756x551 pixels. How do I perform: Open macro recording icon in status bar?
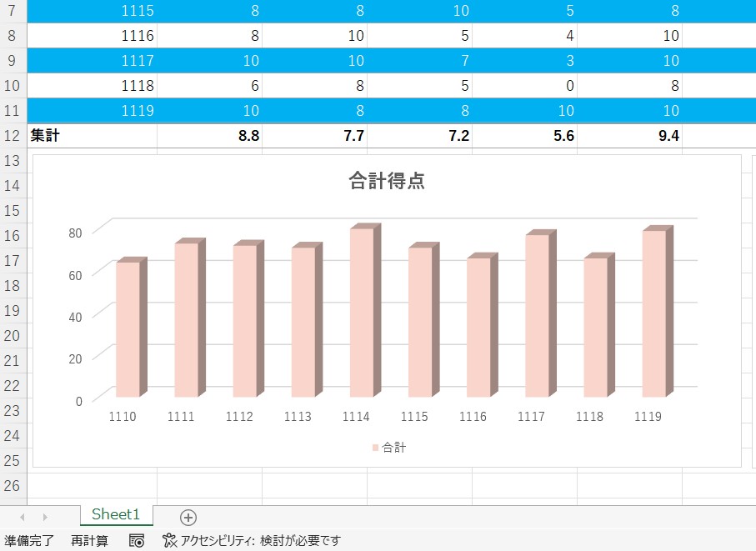pyautogui.click(x=137, y=540)
